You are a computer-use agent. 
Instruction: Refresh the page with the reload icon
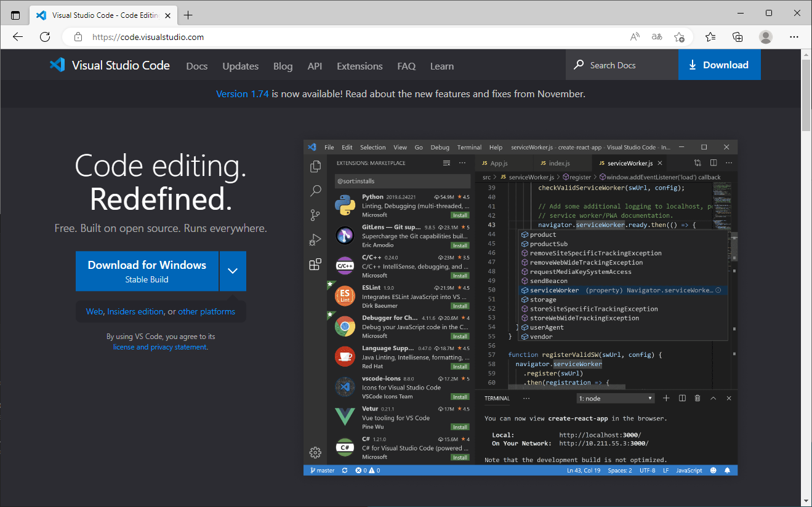pos(45,37)
